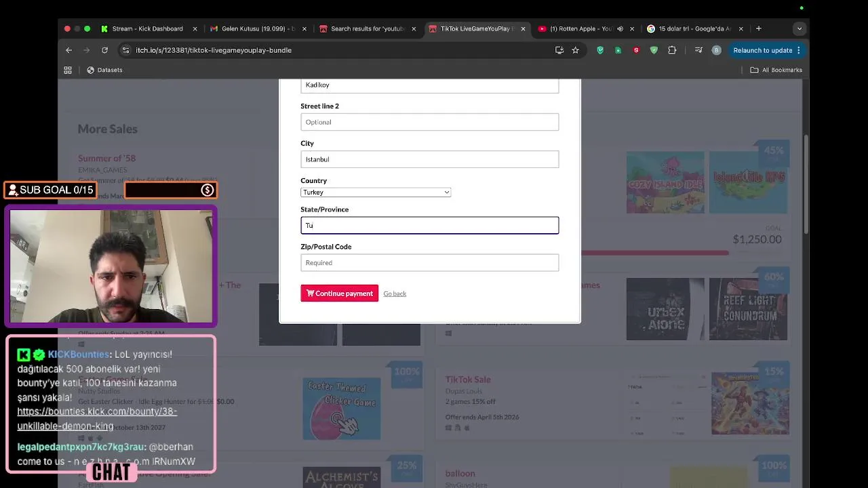The width and height of the screenshot is (868, 488).
Task: Click the City field containing Istanbul
Action: point(430,159)
